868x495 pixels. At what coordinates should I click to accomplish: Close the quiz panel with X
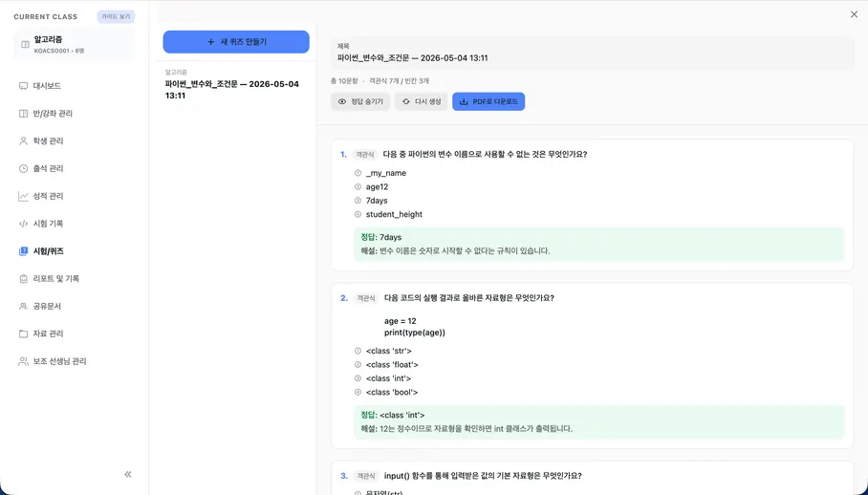(854, 14)
